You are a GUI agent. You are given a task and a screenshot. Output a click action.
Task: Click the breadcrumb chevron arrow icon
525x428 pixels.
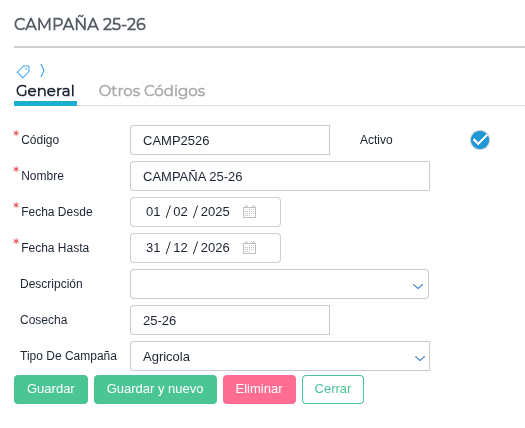coord(42,71)
